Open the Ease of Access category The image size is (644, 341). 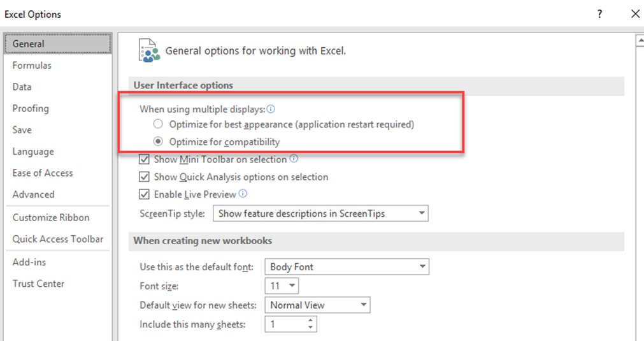click(x=58, y=173)
